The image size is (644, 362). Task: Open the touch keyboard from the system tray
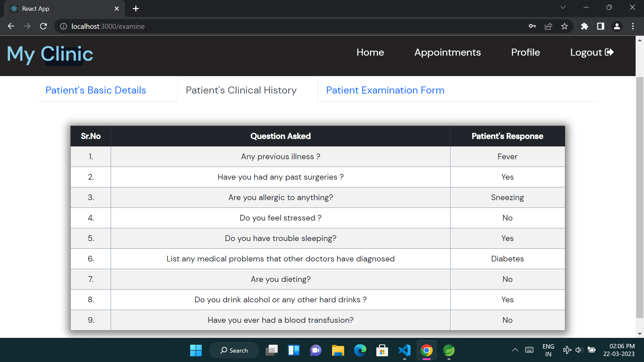click(529, 350)
